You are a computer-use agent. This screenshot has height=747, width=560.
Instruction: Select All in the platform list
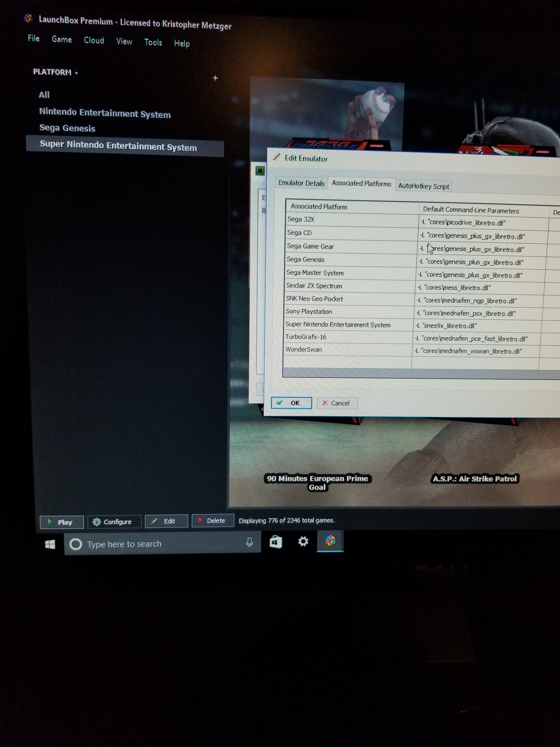(x=44, y=95)
